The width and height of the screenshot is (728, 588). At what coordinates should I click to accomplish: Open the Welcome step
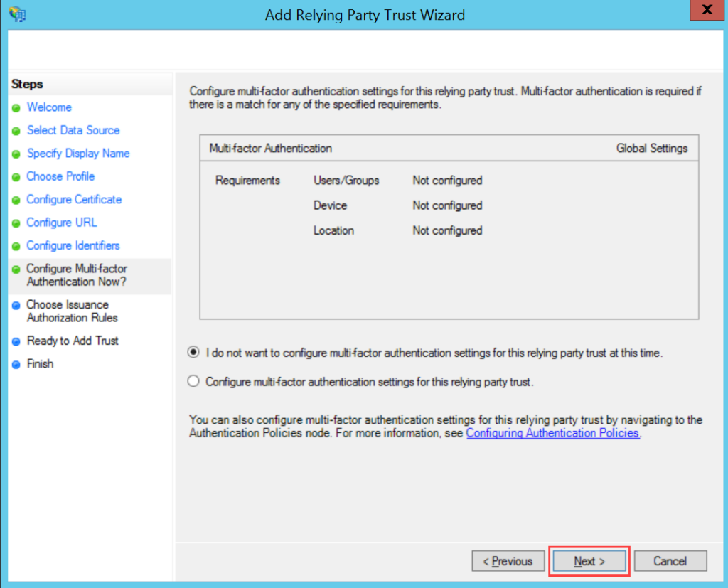tap(48, 107)
